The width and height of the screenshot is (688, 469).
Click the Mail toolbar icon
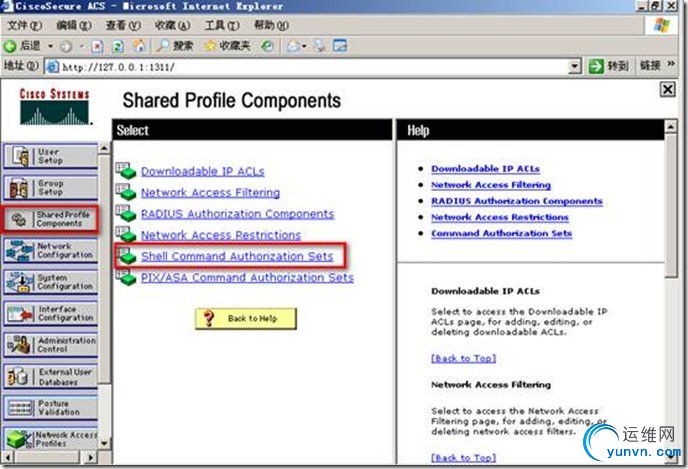coord(293,46)
